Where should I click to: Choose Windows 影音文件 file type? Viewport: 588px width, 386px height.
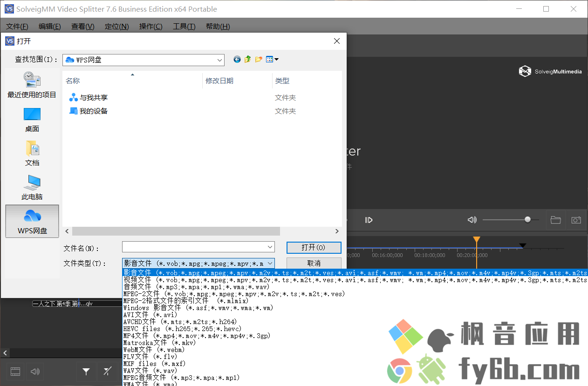point(355,308)
